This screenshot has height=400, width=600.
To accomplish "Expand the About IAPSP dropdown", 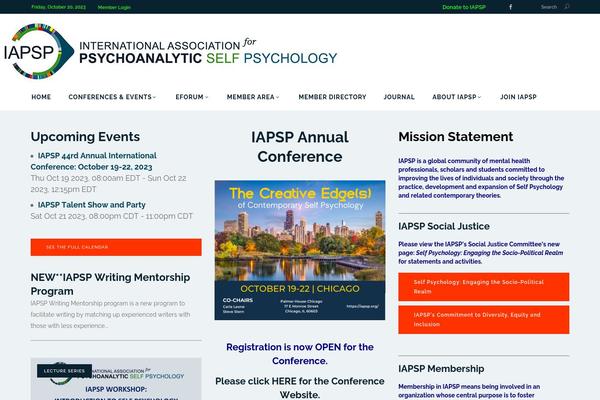I will click(457, 97).
